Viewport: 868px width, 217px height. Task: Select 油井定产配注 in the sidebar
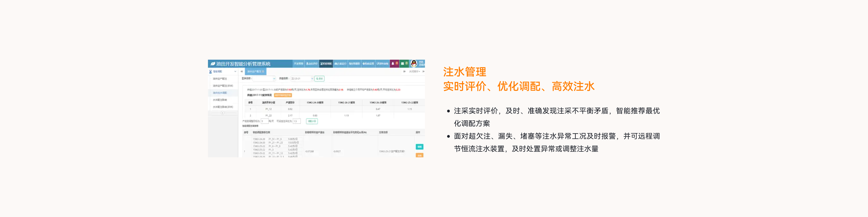[x=220, y=79]
